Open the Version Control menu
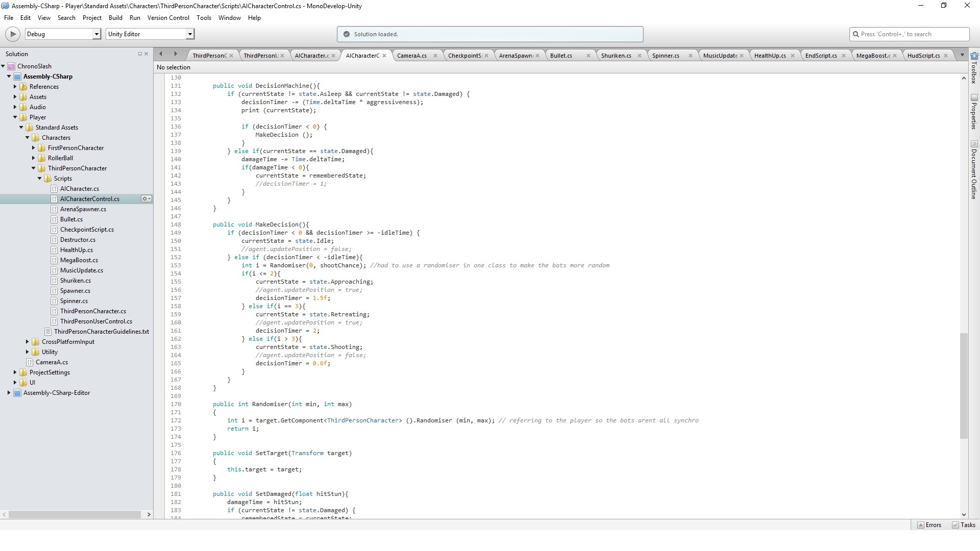980x551 pixels. coord(168,18)
